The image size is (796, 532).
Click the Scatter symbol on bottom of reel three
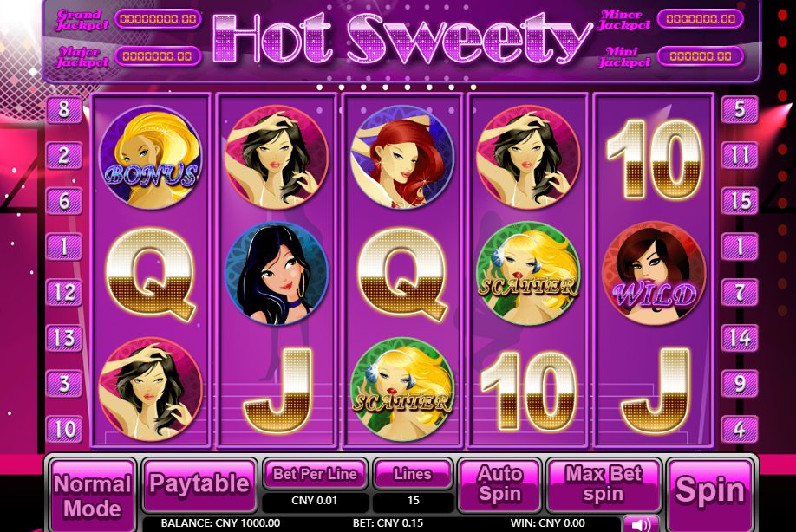click(402, 389)
